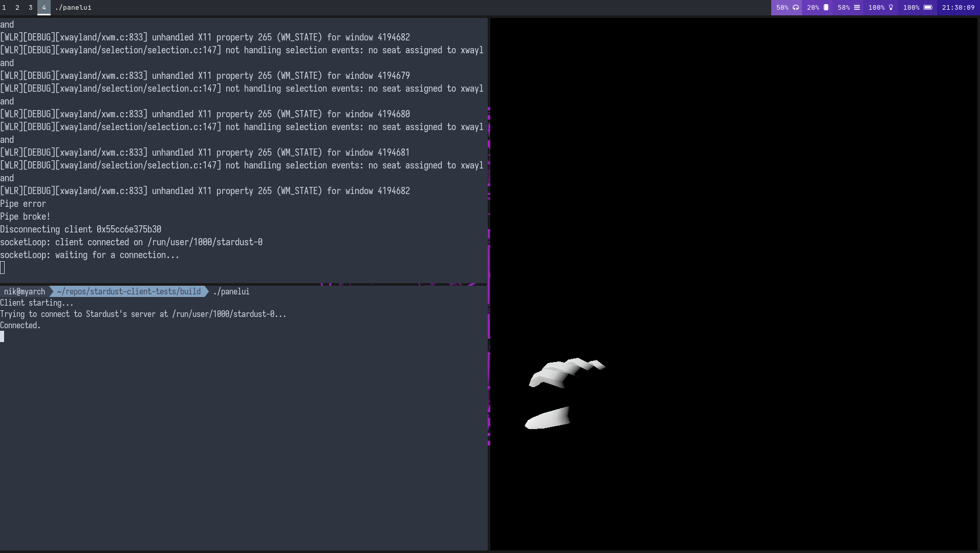Click the memory chip icon showing 20%

[825, 8]
